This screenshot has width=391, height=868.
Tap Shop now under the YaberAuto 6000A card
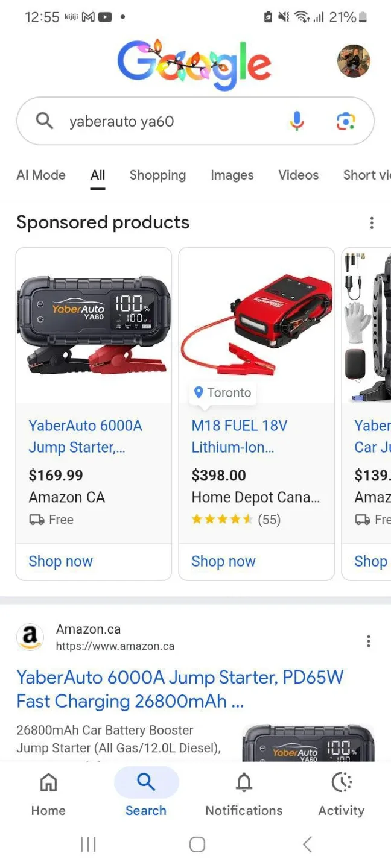pos(60,561)
